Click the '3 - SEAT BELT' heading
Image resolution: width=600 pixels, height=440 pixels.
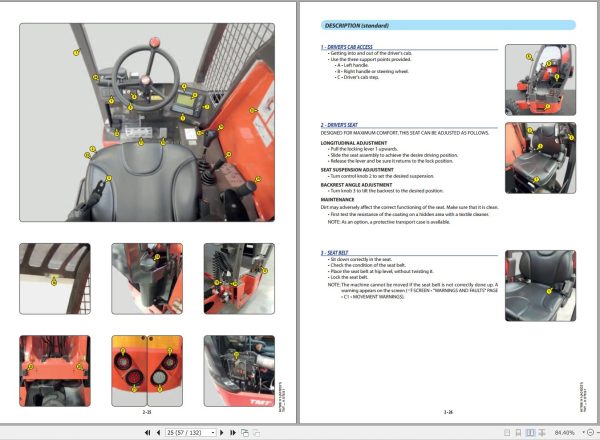click(x=334, y=253)
